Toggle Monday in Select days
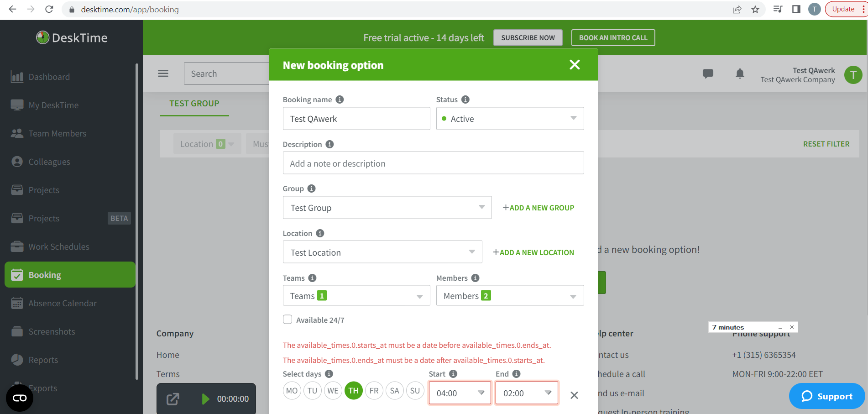The height and width of the screenshot is (414, 868). [x=292, y=391]
